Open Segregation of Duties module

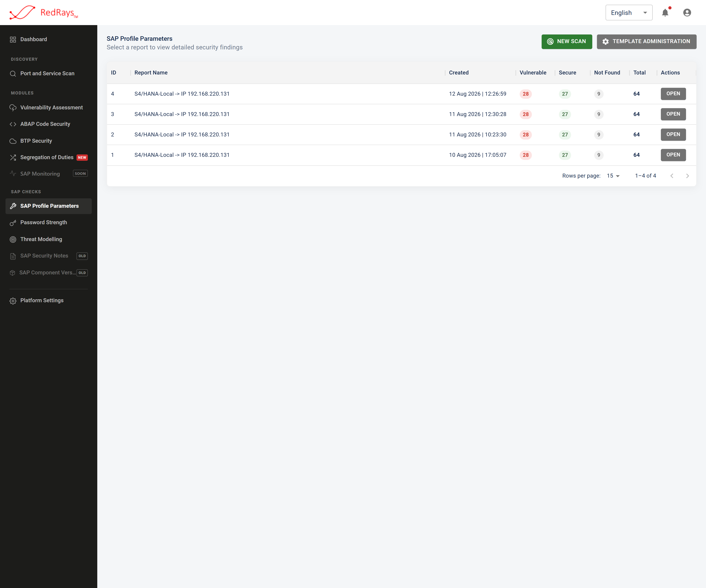[x=48, y=157]
